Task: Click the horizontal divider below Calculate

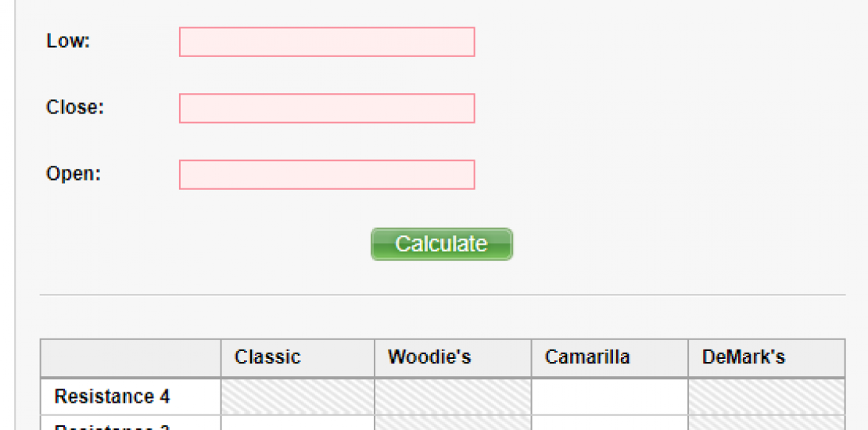Action: click(443, 295)
